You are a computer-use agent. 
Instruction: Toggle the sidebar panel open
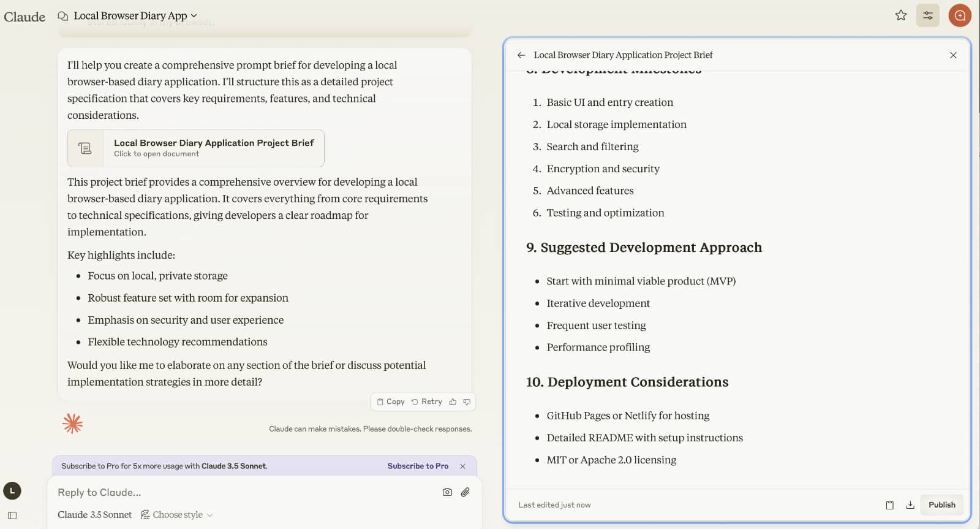click(12, 516)
